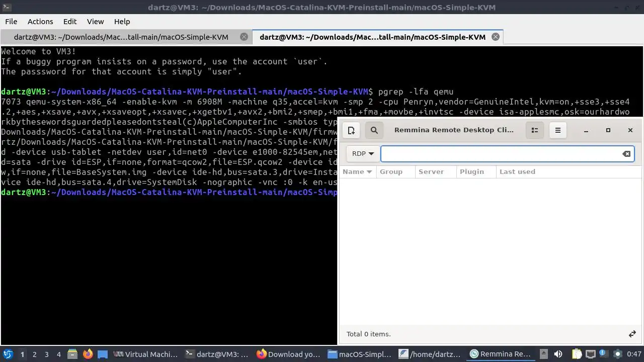Click the status bar toggle arrows icon
The width and height of the screenshot is (644, 362).
coord(632,334)
